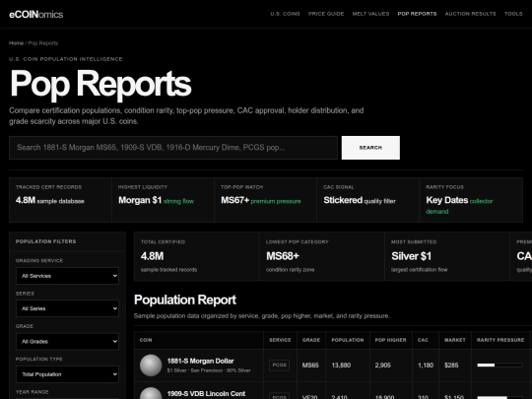Click the $285 market value
Viewport: 532px width, 399px height.
click(x=451, y=366)
